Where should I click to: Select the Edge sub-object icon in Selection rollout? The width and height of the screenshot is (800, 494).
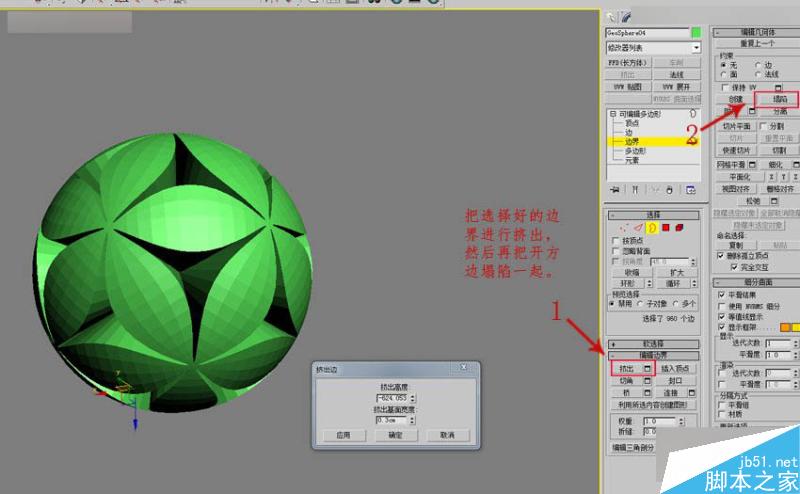click(638, 228)
